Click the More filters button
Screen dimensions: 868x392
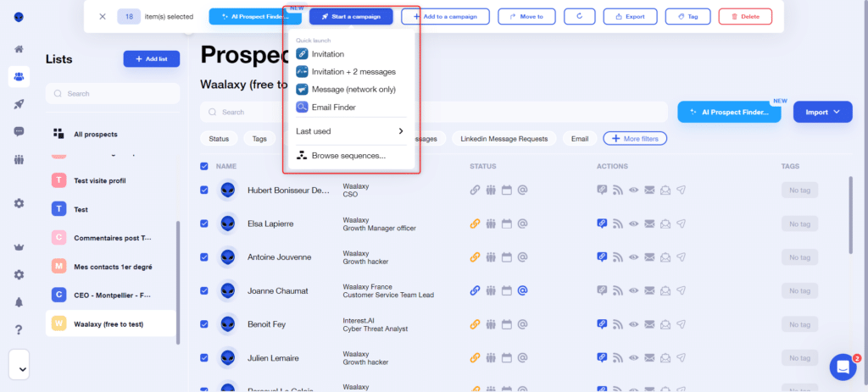pyautogui.click(x=635, y=139)
